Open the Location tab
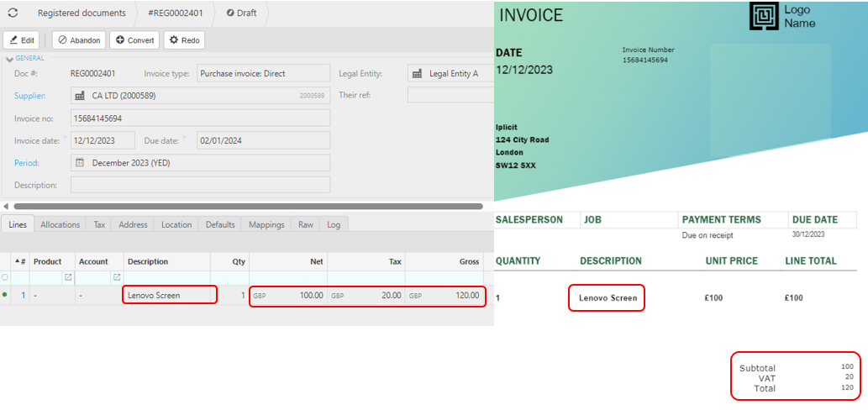This screenshot has width=868, height=410. 176,224
